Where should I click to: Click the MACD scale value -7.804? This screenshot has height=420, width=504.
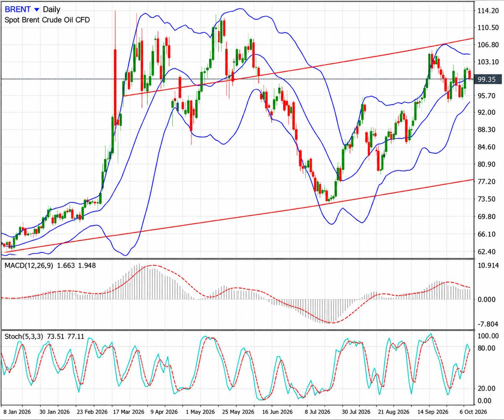coord(487,324)
